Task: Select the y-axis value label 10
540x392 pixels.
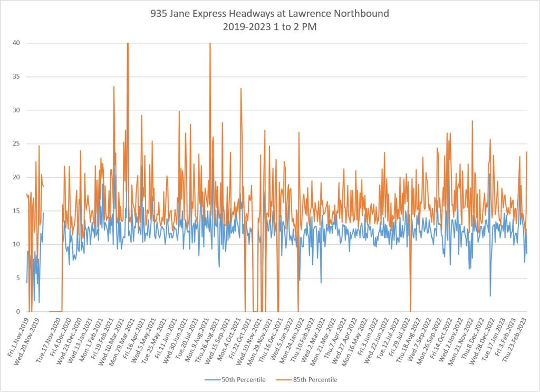Action: 17,244
